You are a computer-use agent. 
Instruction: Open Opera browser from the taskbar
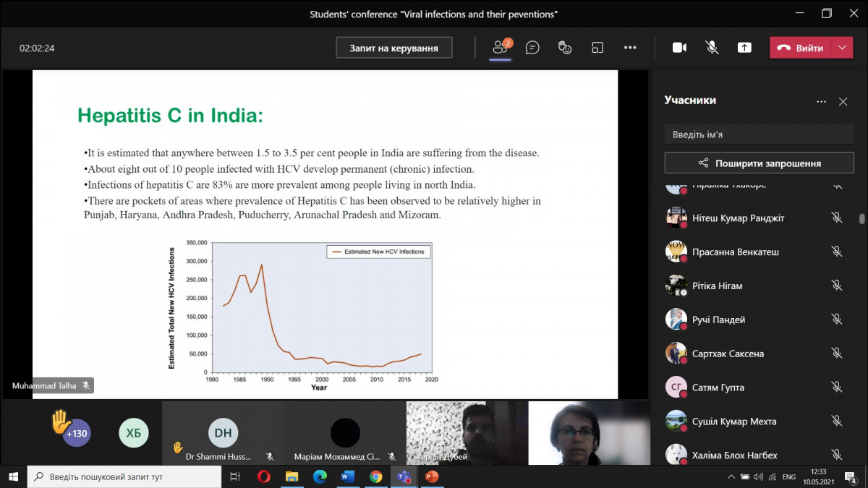[263, 476]
